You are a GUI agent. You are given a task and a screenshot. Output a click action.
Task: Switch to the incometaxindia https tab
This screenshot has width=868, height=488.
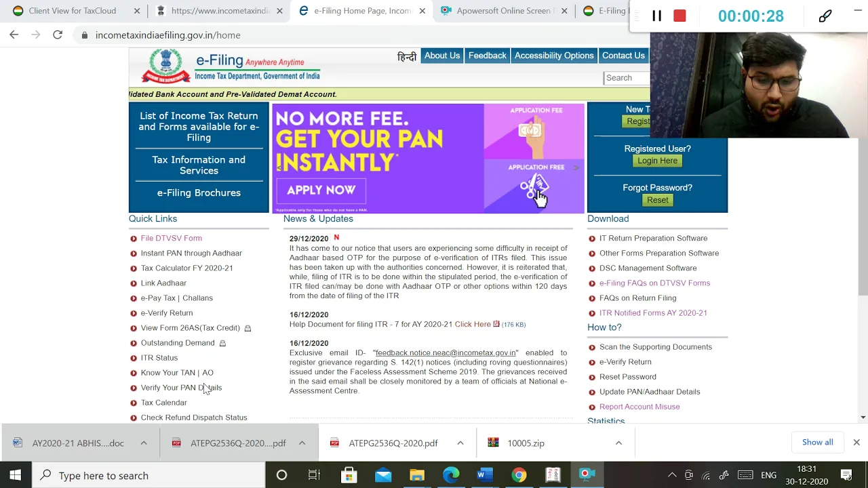coord(220,11)
